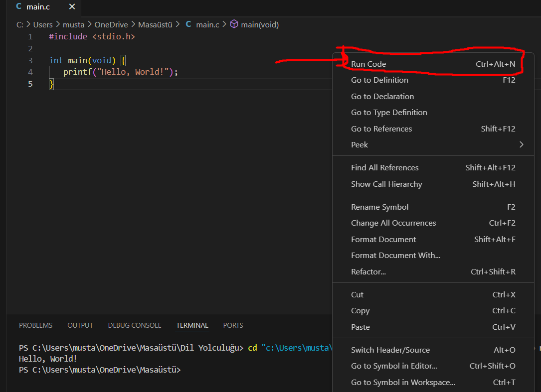Choose Find All References
This screenshot has height=392, width=541.
tap(433, 168)
